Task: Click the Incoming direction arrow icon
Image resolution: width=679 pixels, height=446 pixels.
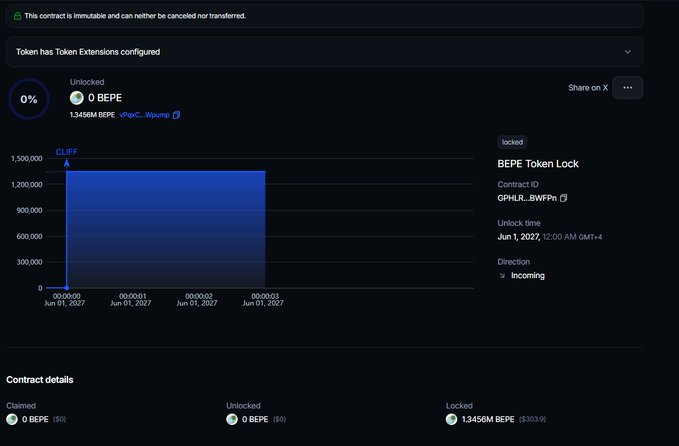Action: [x=502, y=275]
